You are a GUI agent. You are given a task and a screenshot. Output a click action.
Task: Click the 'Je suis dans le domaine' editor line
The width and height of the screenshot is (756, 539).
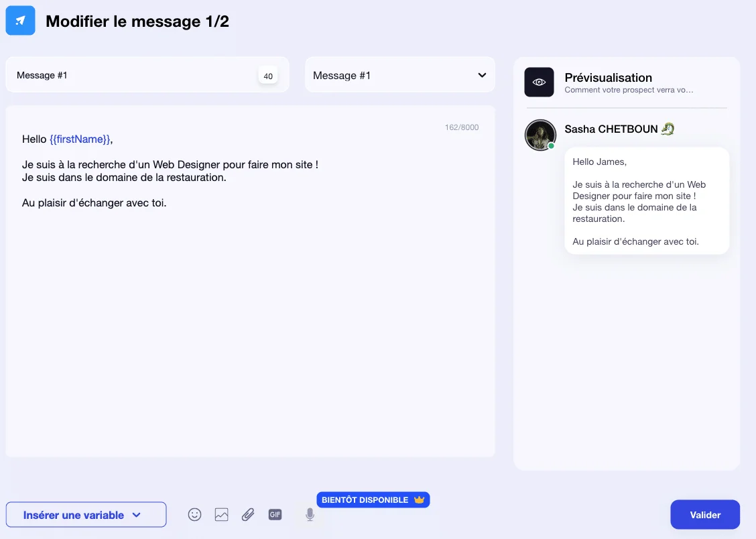(x=124, y=178)
